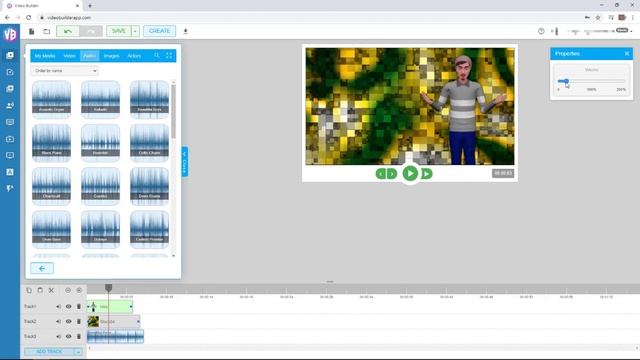
Task: Open third sidebar panel icon
Action: coord(10,89)
